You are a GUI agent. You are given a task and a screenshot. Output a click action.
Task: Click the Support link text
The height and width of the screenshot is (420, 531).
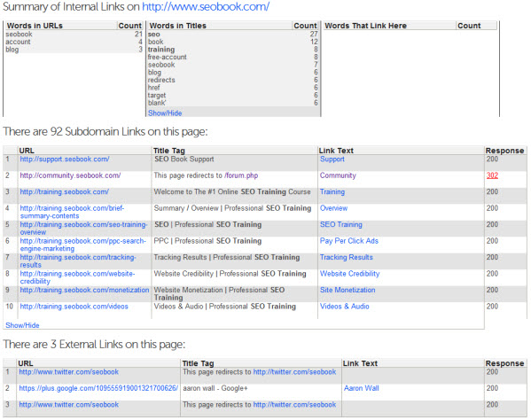tap(332, 159)
